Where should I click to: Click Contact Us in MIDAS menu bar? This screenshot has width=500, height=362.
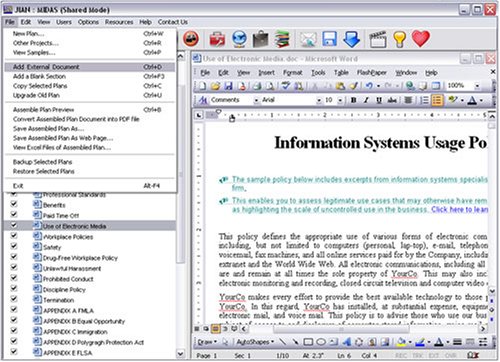(x=173, y=22)
